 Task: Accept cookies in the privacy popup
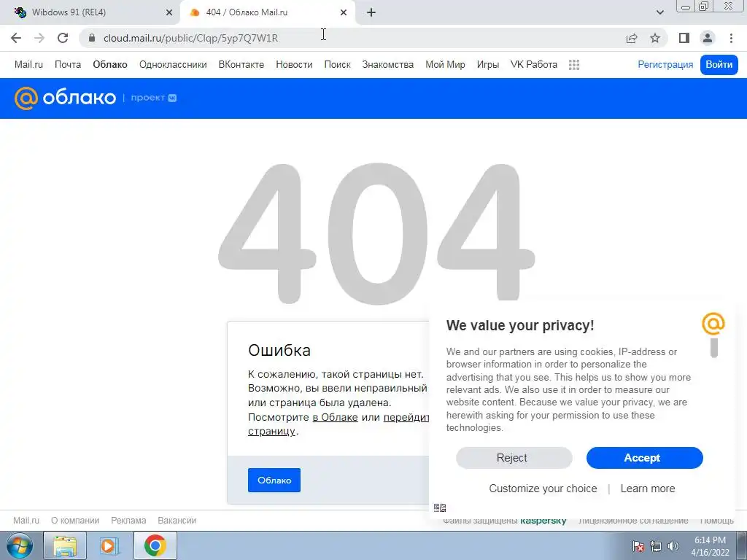coord(645,458)
